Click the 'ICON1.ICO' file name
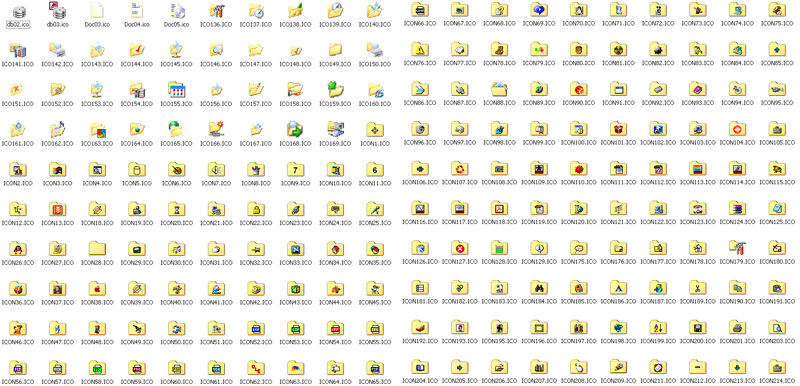 click(376, 144)
